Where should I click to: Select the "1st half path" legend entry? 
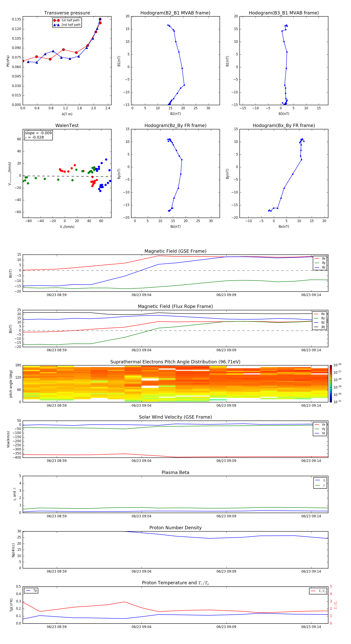click(67, 20)
